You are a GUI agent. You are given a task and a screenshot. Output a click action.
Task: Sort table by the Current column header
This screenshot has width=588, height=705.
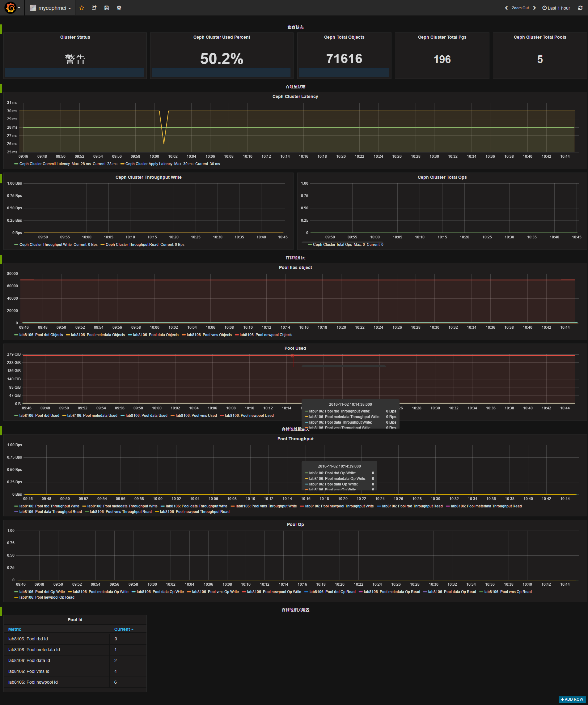click(x=124, y=629)
